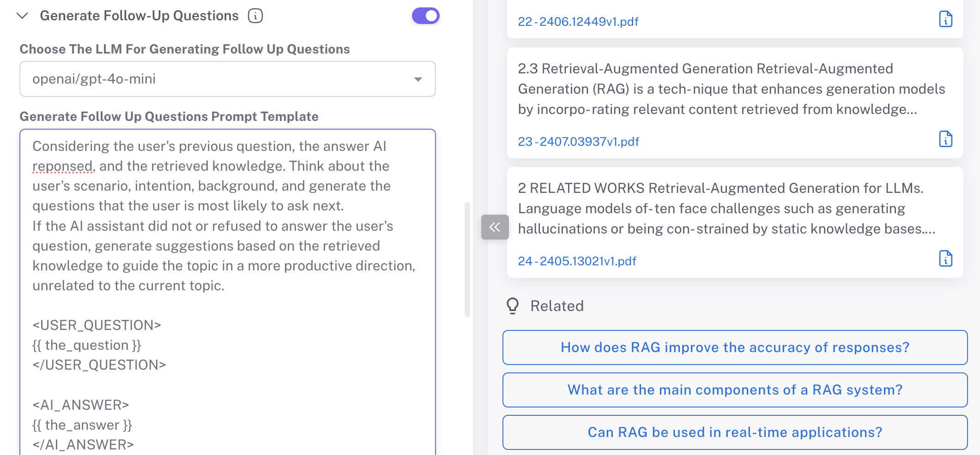Open the 22-2406.12449v1.pdf file link
This screenshot has height=455, width=980.
(x=578, y=22)
